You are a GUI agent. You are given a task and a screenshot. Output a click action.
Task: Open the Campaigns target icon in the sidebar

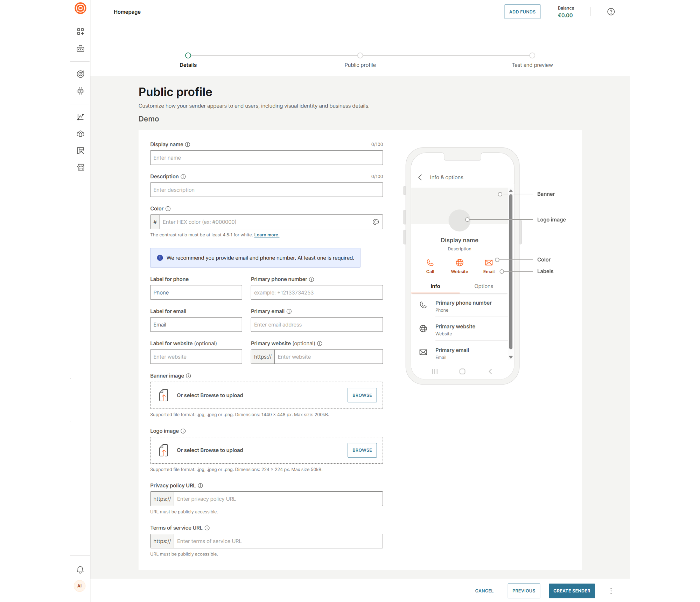pos(80,74)
